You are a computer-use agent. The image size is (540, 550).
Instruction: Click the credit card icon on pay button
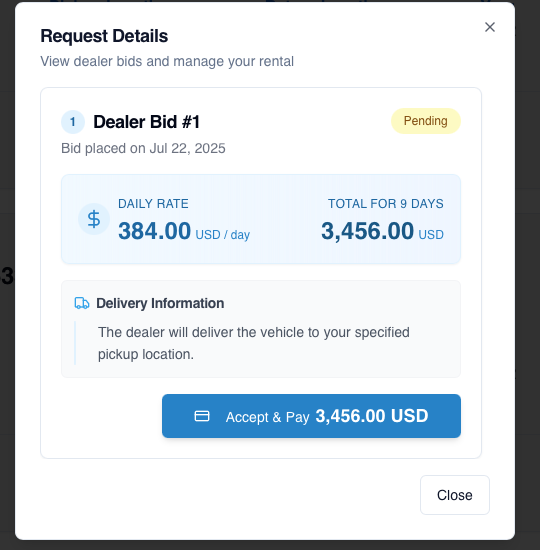(202, 416)
